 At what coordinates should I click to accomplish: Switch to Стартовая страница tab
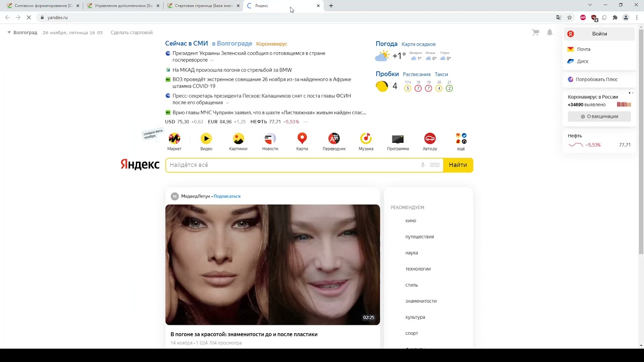coord(202,6)
